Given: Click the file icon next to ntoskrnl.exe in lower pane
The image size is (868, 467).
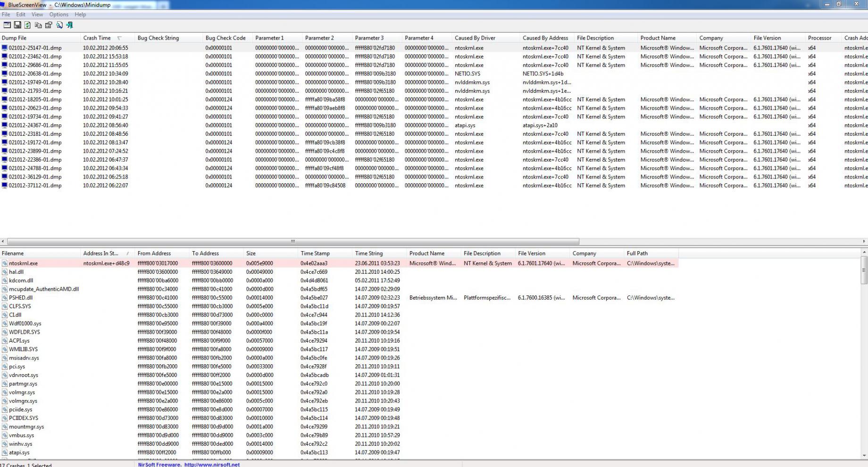Looking at the screenshot, I should tap(5, 263).
